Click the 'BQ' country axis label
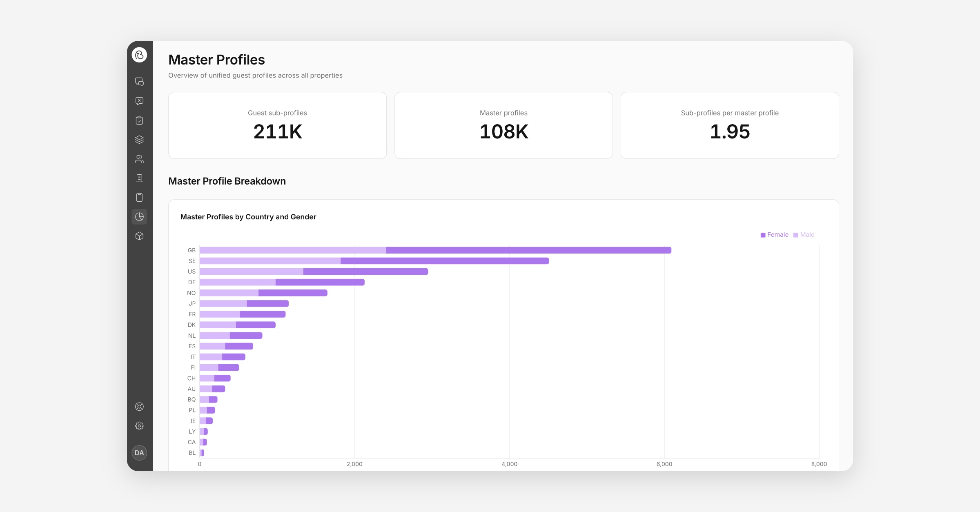Viewport: 980px width, 512px height. (192, 399)
